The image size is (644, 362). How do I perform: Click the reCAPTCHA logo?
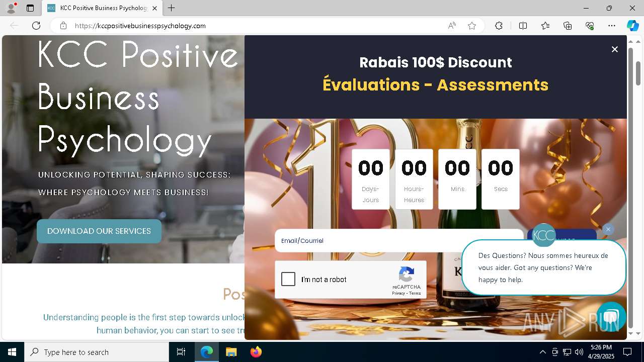coord(407,275)
